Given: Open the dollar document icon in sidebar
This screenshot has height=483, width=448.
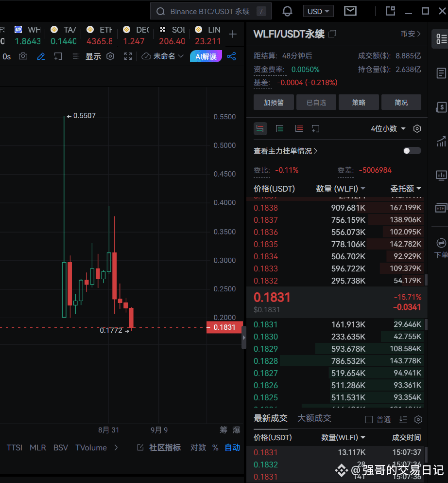Looking at the screenshot, I should pos(441,107).
